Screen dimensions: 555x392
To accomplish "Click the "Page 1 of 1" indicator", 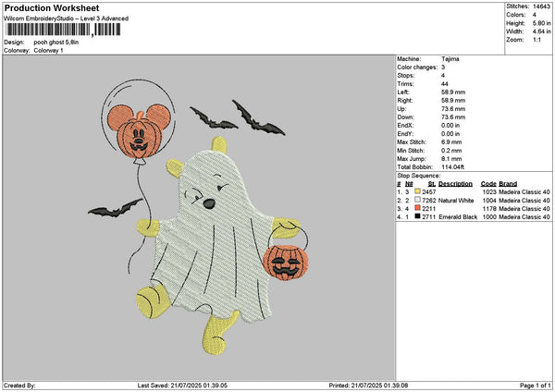I will (536, 386).
